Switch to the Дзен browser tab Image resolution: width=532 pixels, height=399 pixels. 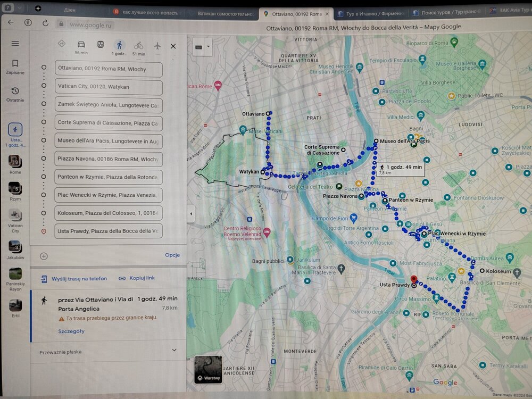[x=70, y=10]
